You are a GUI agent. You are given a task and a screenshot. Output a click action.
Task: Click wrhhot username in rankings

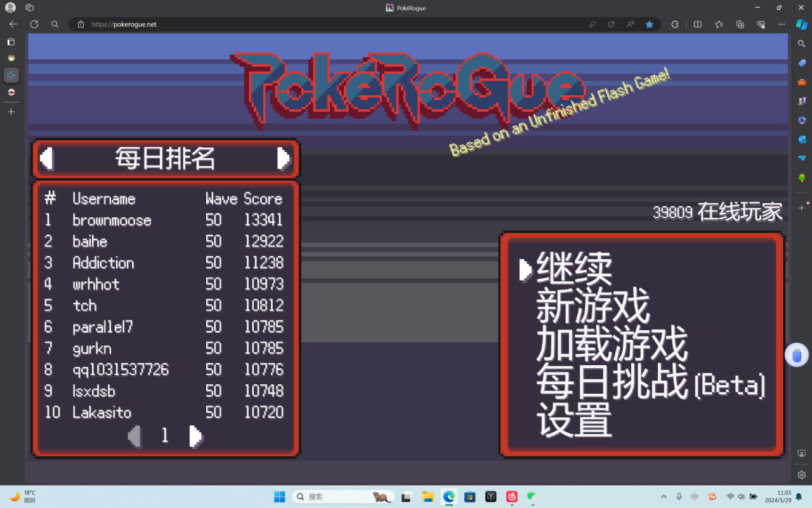[x=96, y=284]
